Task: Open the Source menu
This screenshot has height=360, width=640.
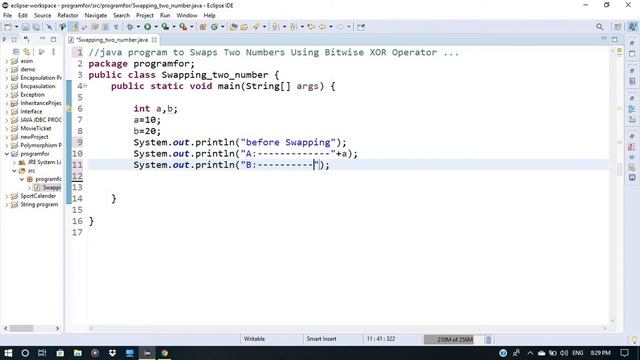Action: [42, 15]
